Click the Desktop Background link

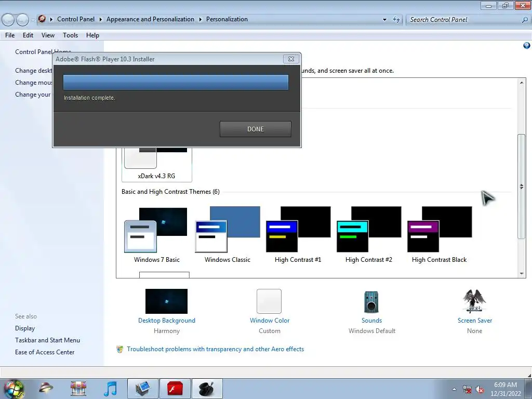pyautogui.click(x=167, y=320)
